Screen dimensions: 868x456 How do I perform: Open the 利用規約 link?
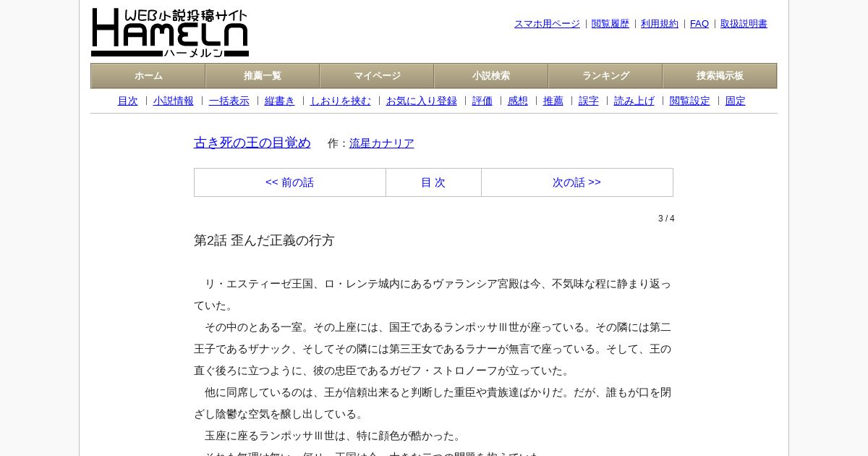click(x=660, y=24)
